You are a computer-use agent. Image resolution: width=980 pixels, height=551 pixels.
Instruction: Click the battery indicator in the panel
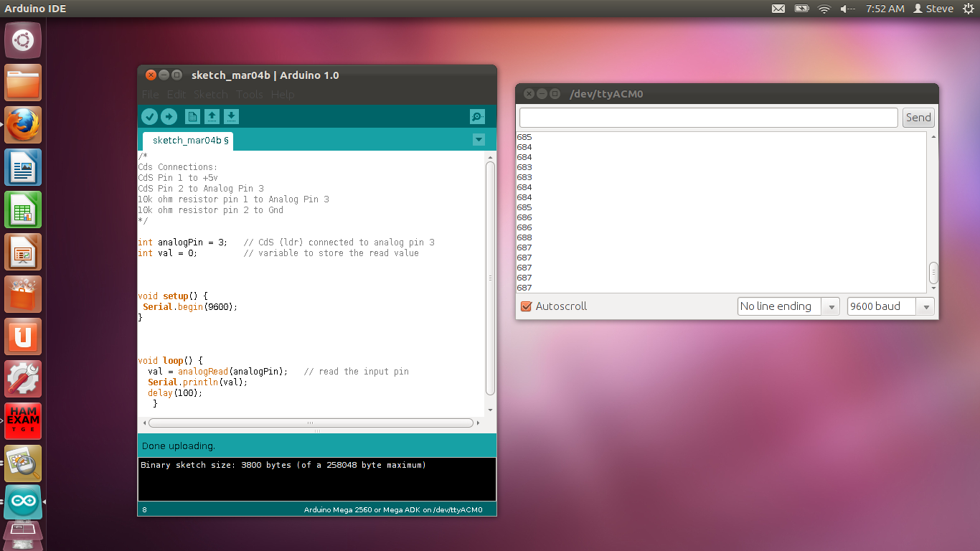click(801, 9)
